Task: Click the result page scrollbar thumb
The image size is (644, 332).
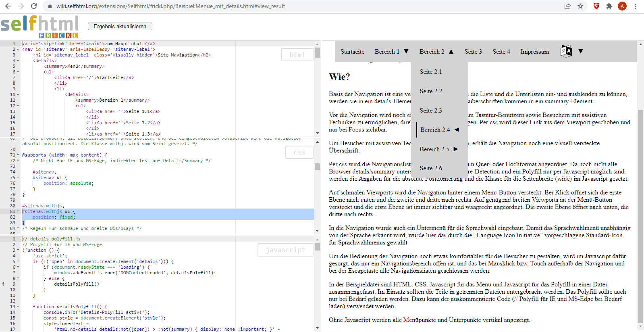Action: pos(640,216)
